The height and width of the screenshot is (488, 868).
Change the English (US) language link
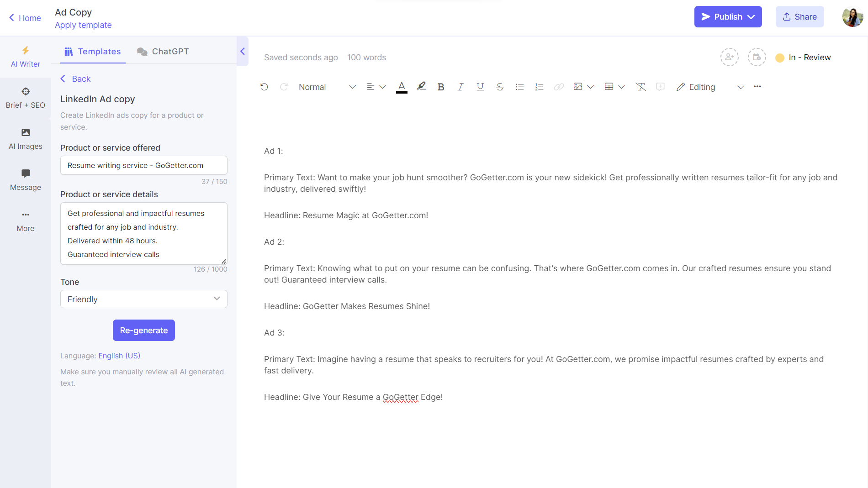pos(119,356)
